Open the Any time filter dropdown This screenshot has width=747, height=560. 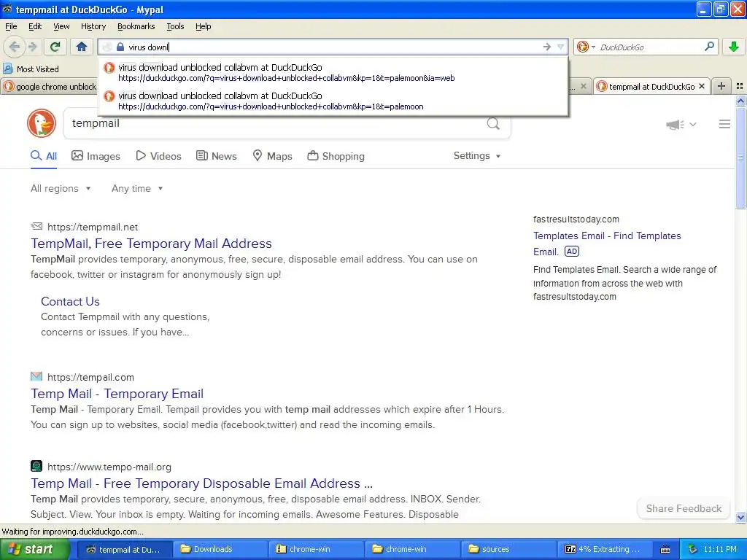pos(137,189)
